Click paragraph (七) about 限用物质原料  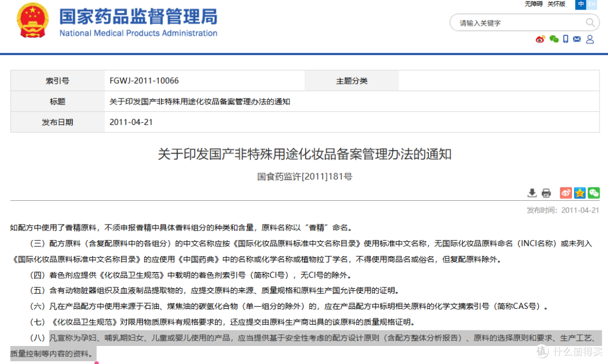click(222, 322)
